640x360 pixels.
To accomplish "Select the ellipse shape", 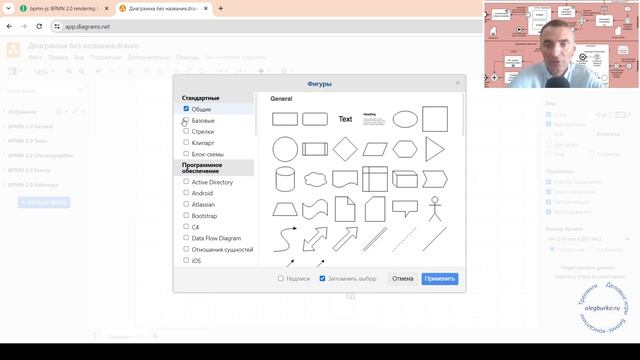I will 405,119.
